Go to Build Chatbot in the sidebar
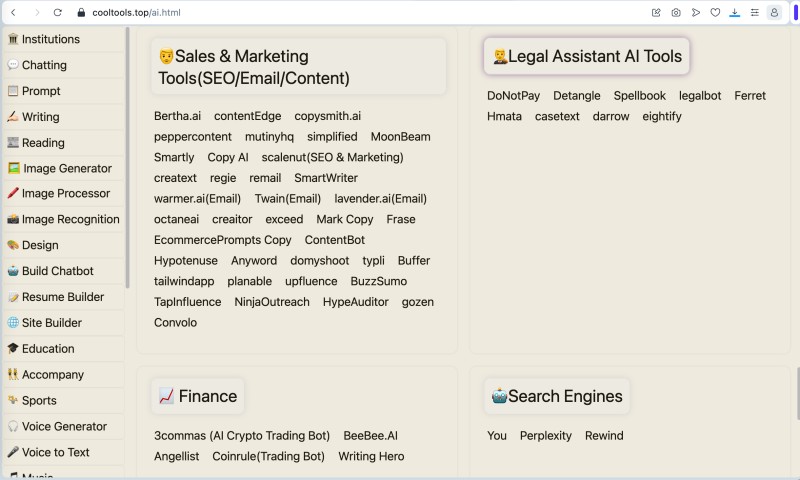 [64, 271]
